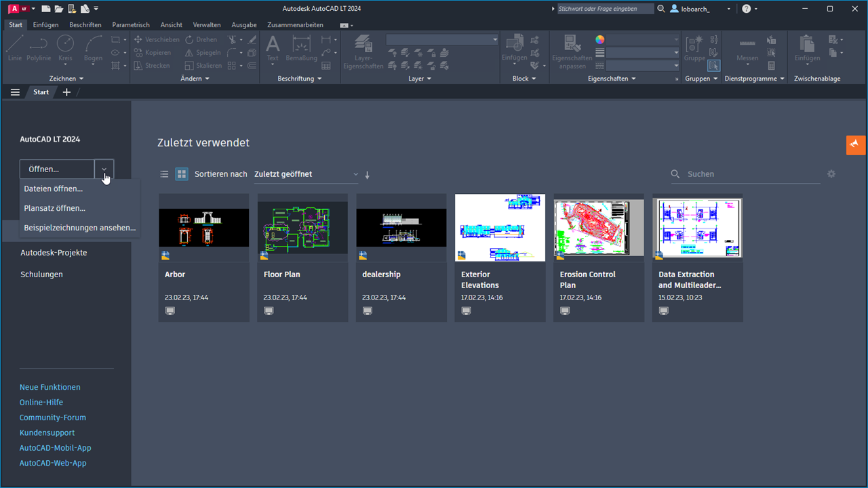Toggle sort direction arrow
Screen dimensions: 868x488
tap(368, 175)
